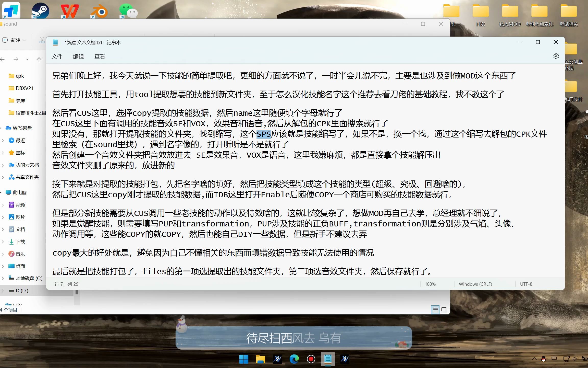The width and height of the screenshot is (588, 368).
Task: Launch Steam from the desktop
Action: coord(41,11)
